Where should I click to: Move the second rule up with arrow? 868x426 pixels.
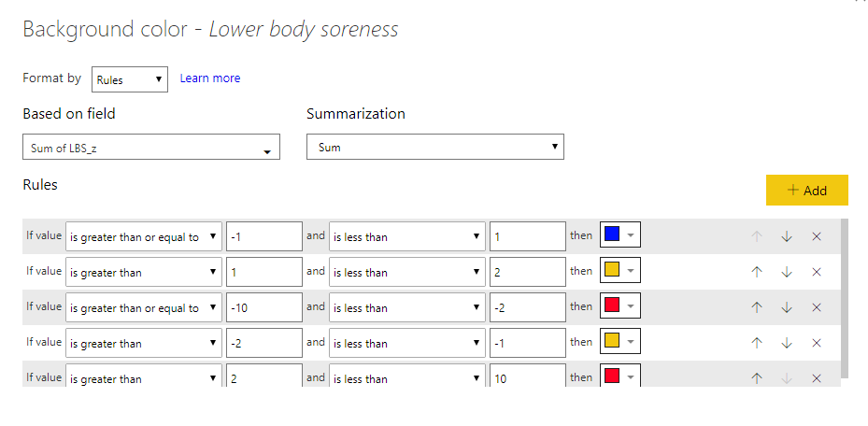[756, 272]
